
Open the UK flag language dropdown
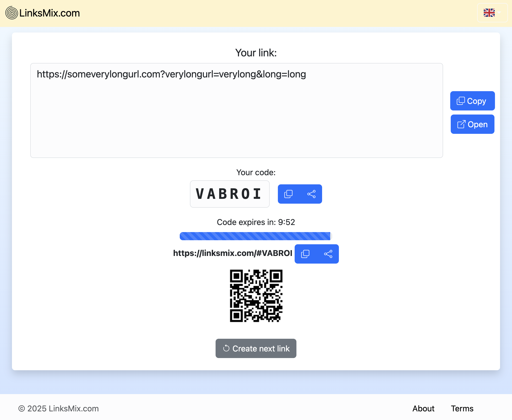pyautogui.click(x=492, y=13)
